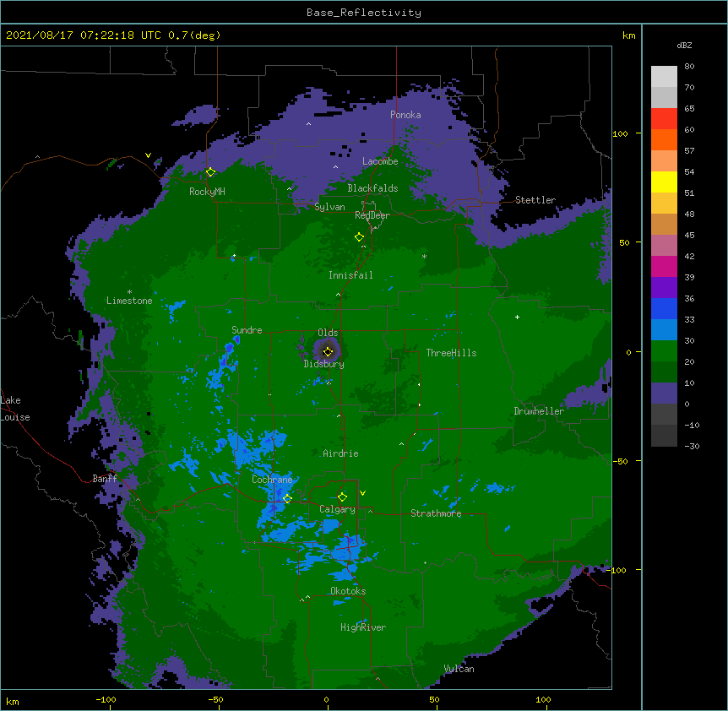The height and width of the screenshot is (711, 728).
Task: Select the purple 36-39 dBZ legend swatch
Action: click(664, 288)
